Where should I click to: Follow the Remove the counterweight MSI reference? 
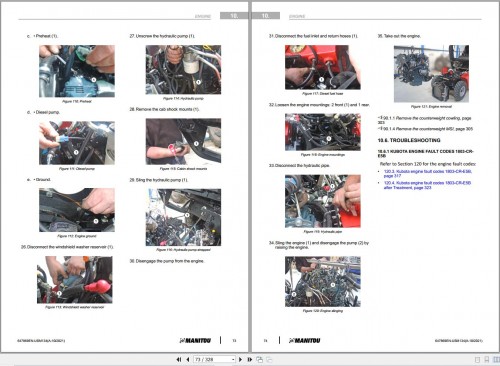click(x=425, y=129)
